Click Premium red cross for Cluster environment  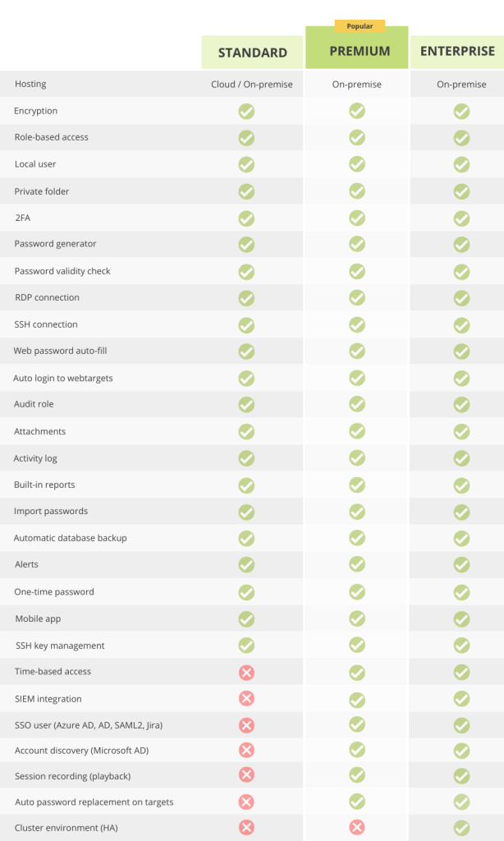click(357, 827)
